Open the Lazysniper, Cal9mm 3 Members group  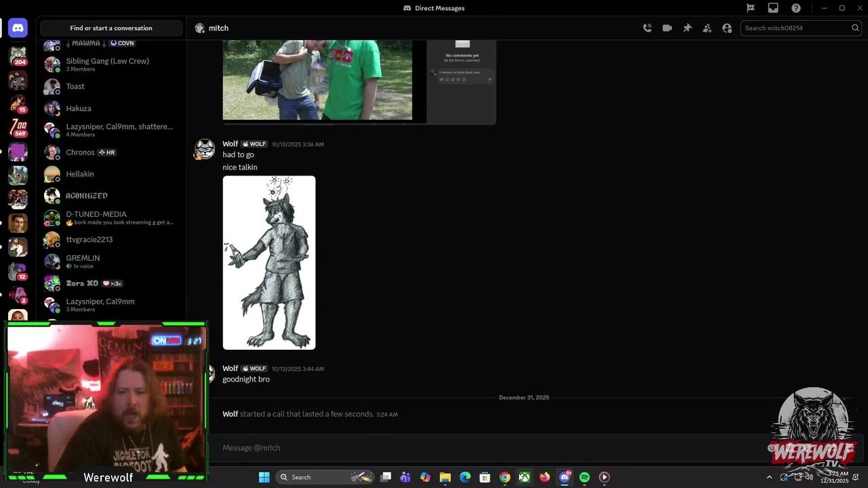coord(111,305)
